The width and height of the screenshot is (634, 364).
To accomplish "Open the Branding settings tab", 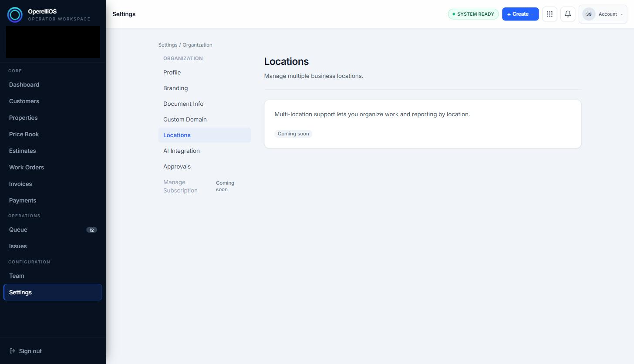I will point(204,88).
